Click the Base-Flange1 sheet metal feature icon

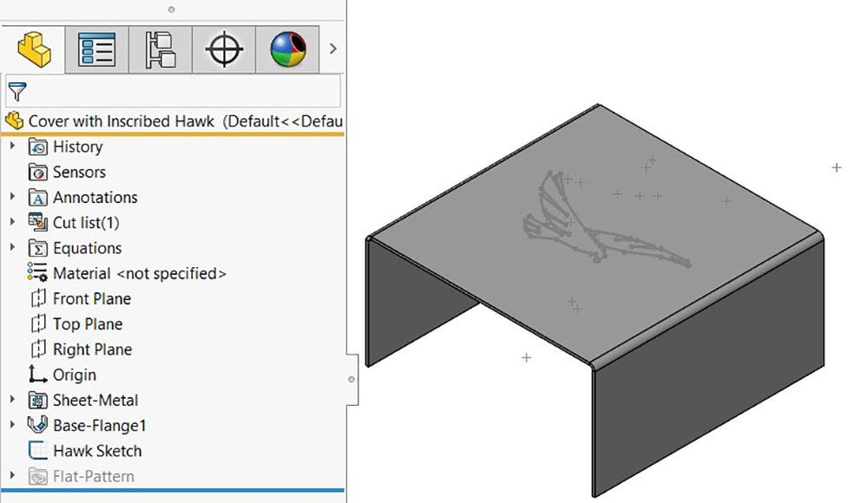click(x=36, y=425)
